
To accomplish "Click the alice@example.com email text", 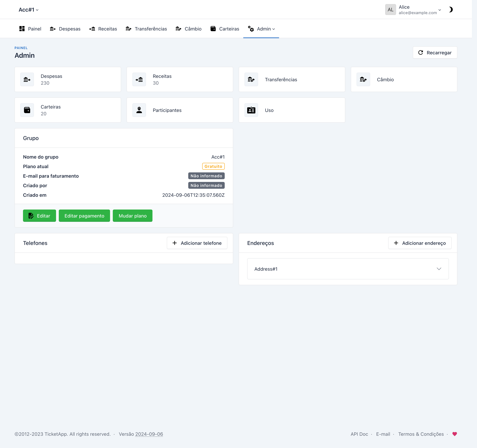I will coord(418,13).
